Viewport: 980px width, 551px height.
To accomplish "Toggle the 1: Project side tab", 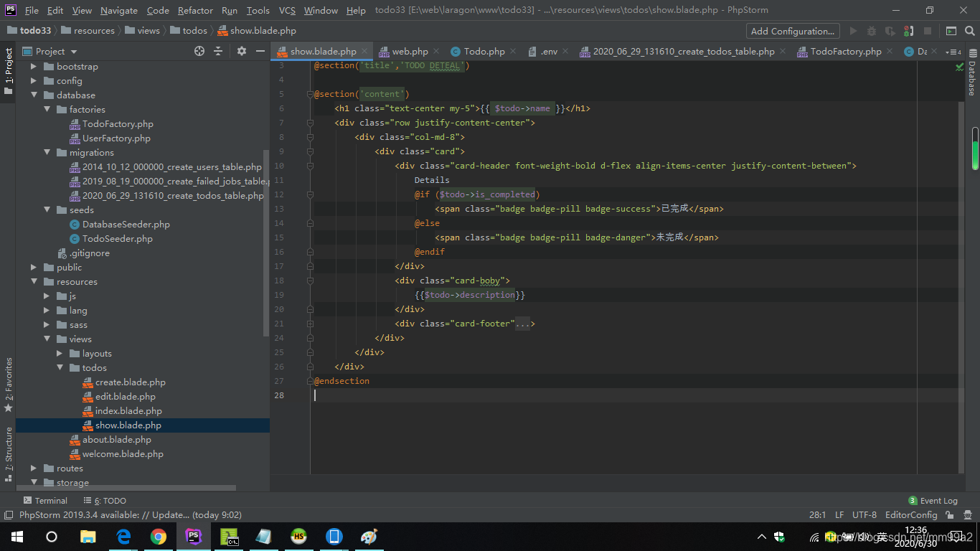I will pos(8,72).
